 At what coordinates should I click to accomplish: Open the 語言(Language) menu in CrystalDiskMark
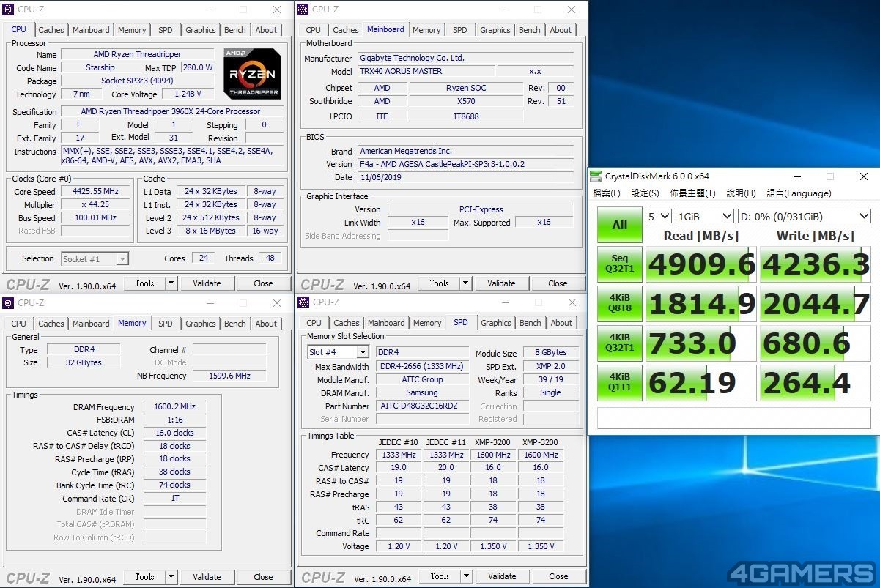pyautogui.click(x=799, y=193)
